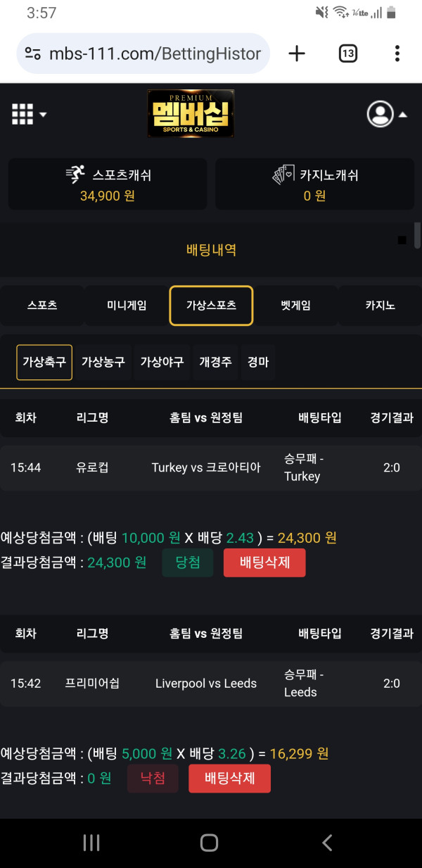Screen dimensions: 422x868
Task: Click the 당첨 win status button
Action: (x=187, y=562)
